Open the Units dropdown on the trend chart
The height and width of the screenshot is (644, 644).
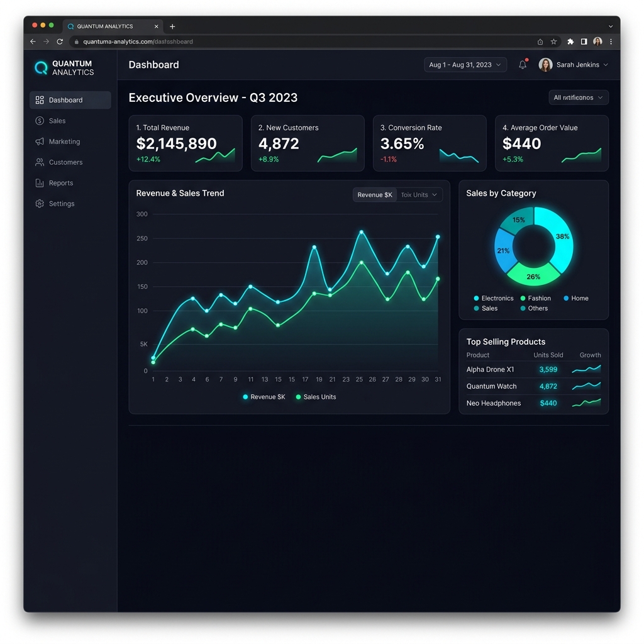click(x=419, y=194)
